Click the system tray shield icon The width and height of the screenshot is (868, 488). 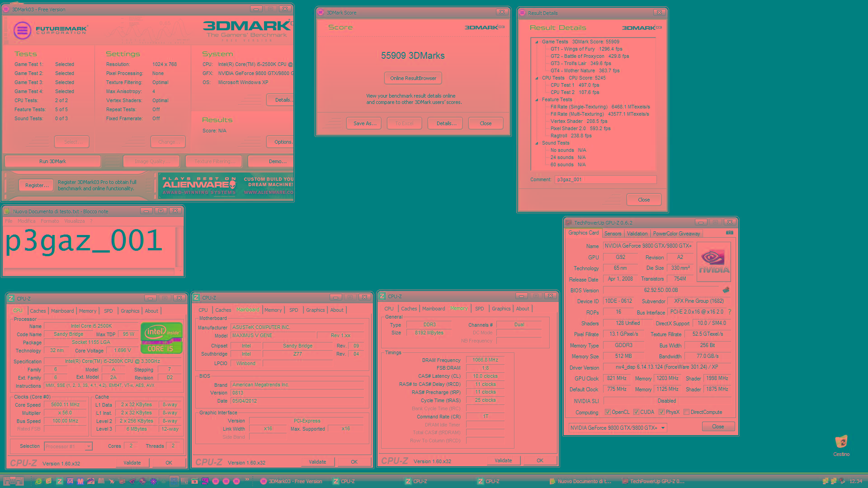point(841,481)
